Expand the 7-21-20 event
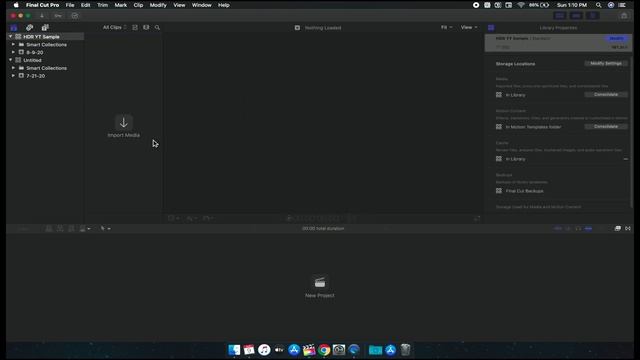This screenshot has height=360, width=640. [x=13, y=76]
